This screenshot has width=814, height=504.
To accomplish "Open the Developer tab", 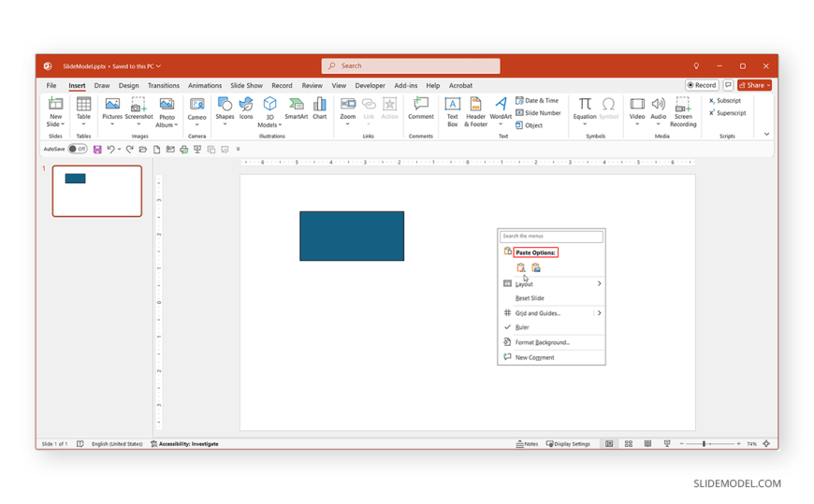I will (x=371, y=86).
